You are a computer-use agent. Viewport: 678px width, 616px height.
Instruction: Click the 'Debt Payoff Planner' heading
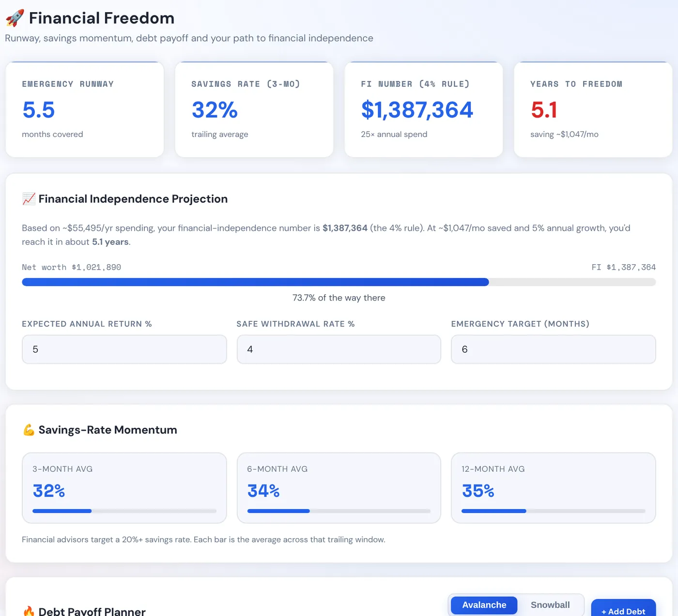pyautogui.click(x=92, y=612)
